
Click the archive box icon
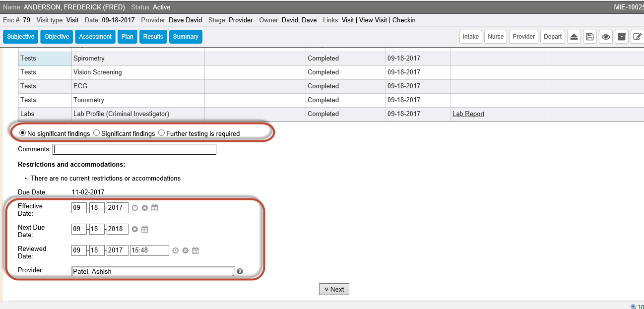[621, 37]
